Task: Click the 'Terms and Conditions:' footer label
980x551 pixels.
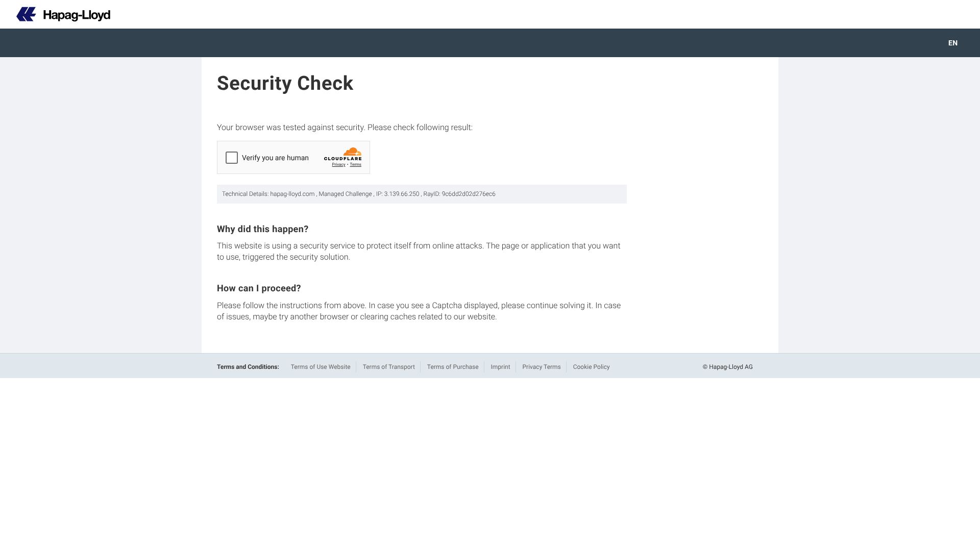Action: [248, 367]
